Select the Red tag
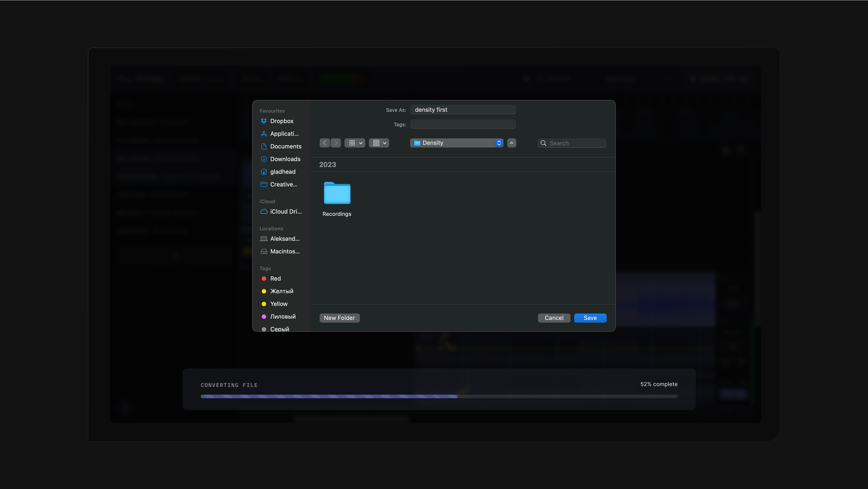Screen dimensions: 868x489 pos(275,279)
